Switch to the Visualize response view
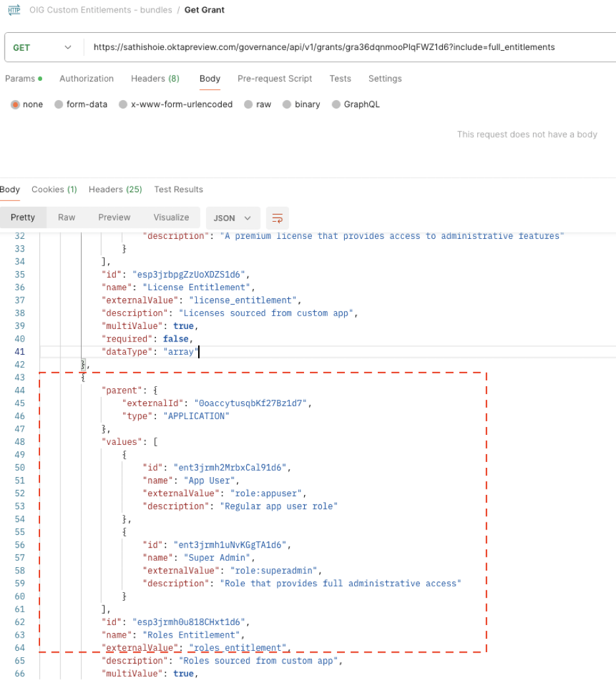The image size is (616, 683). (171, 217)
